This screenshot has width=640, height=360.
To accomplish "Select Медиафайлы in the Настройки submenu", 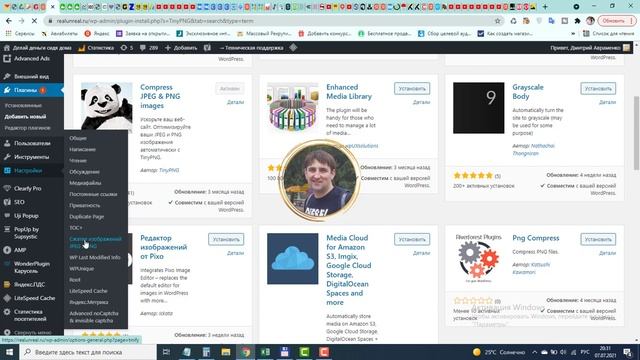I will pos(85,183).
